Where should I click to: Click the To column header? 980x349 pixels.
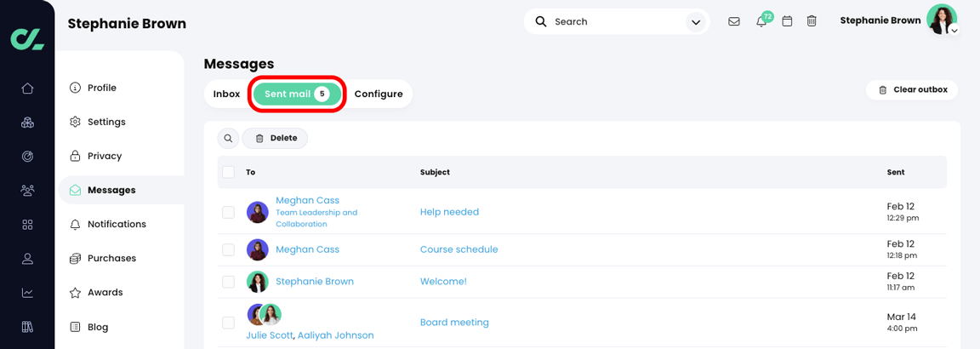pos(251,172)
